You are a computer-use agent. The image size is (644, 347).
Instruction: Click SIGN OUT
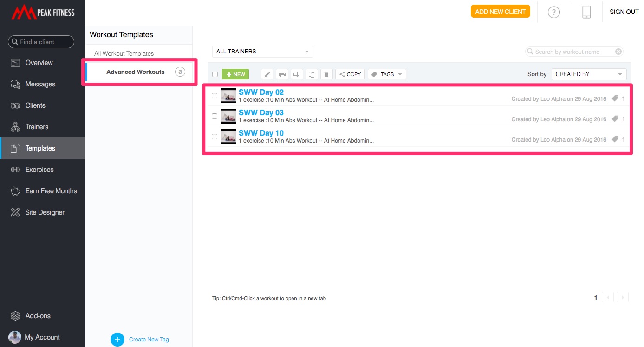pyautogui.click(x=624, y=12)
